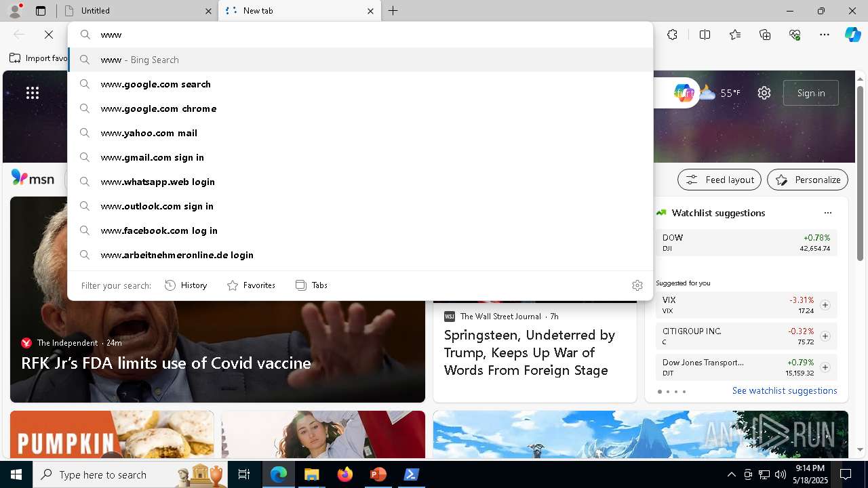The width and height of the screenshot is (868, 488).
Task: Select www.outlook.com sign in suggestion
Action: (360, 206)
